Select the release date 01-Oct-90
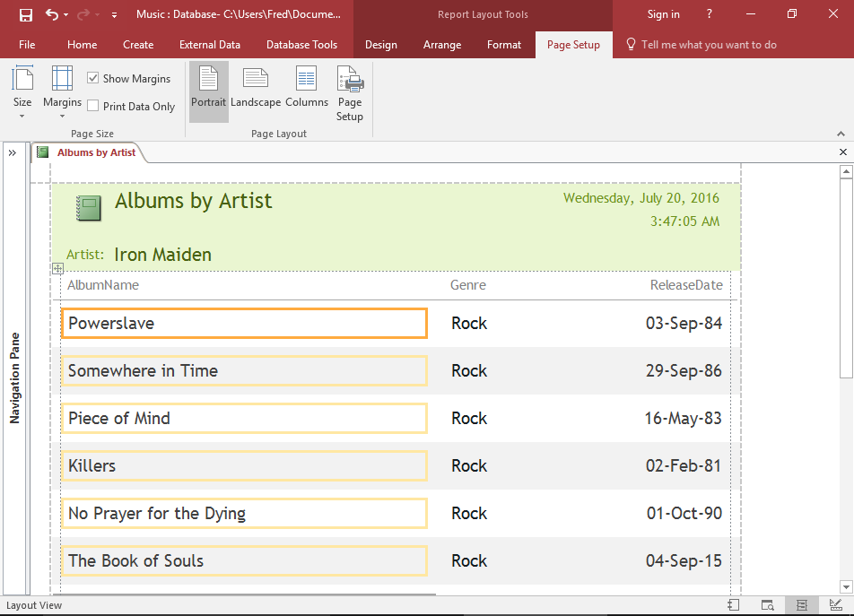The image size is (854, 616). (684, 513)
